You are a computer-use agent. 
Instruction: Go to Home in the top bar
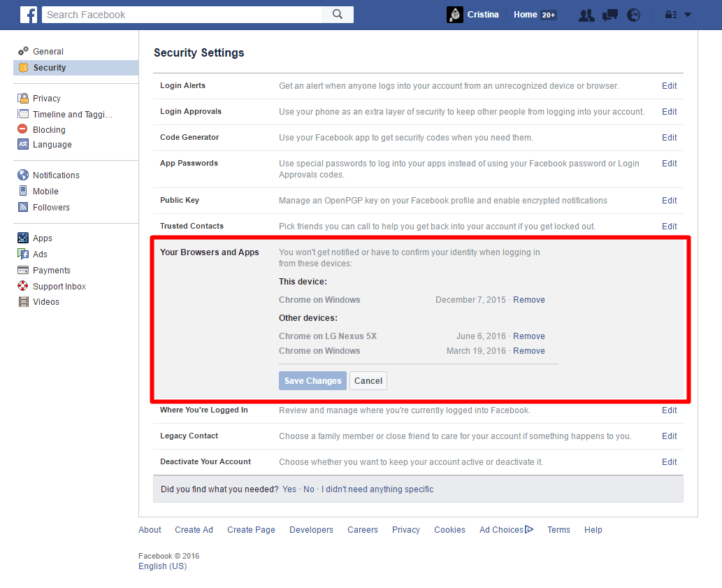(526, 15)
